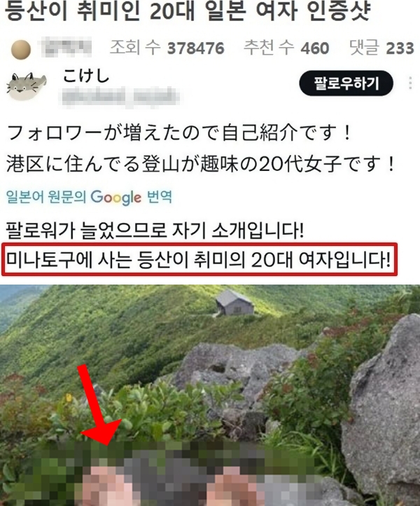This screenshot has width=420, height=506.
Task: Click the 추천 수 460 recommend count
Action: [286, 48]
